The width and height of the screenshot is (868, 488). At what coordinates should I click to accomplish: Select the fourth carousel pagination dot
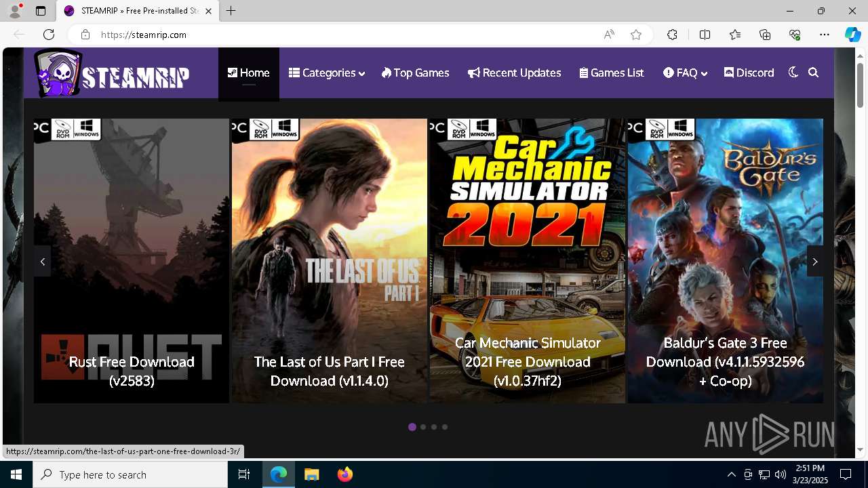445,427
